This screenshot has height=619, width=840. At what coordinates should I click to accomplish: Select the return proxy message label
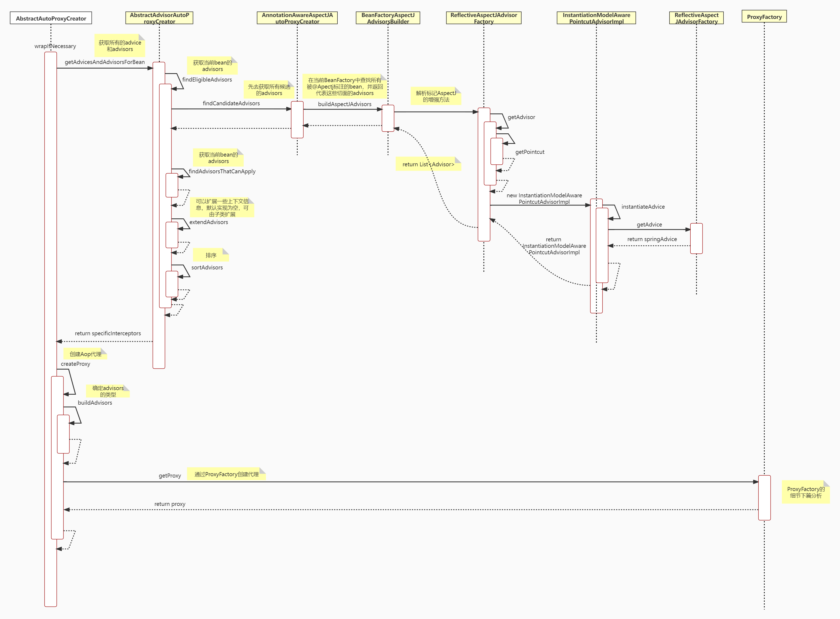click(169, 504)
